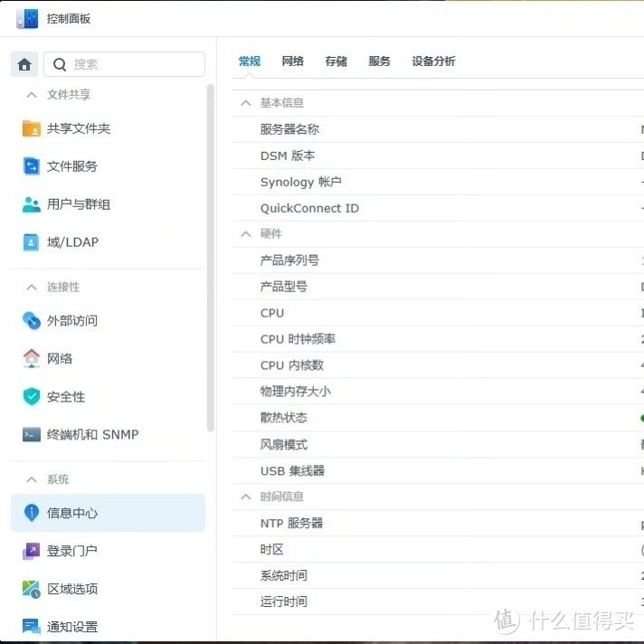Select the 产品序列号 row

(438, 260)
